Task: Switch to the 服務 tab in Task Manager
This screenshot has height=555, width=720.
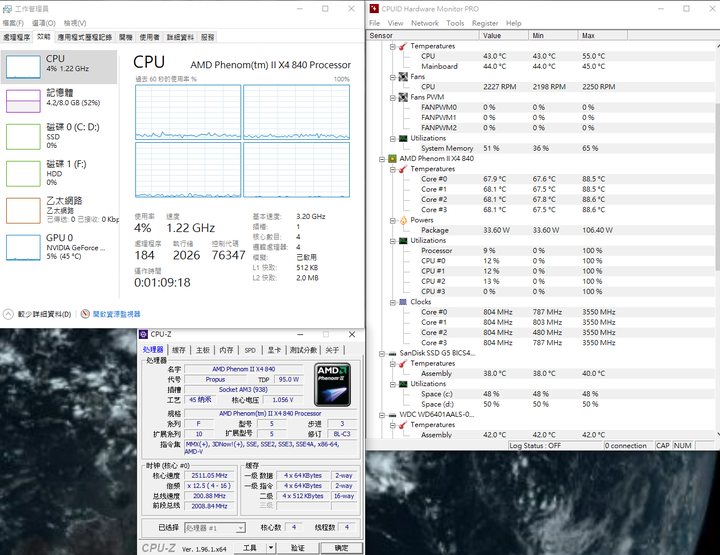Action: click(208, 37)
